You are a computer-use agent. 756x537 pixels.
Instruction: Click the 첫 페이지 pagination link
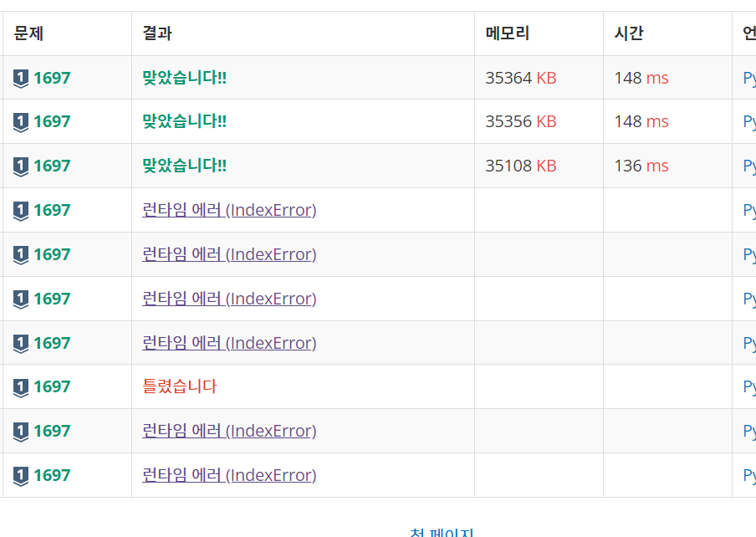pos(442,532)
